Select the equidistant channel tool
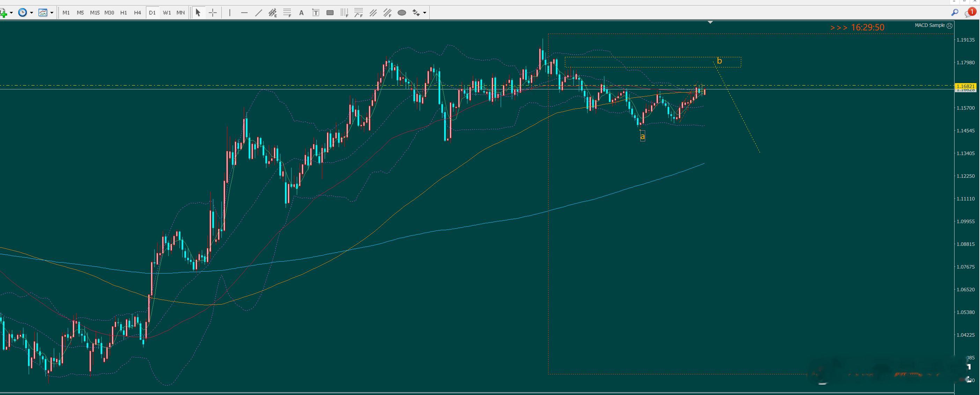Screen dimensions: 980x395 272,13
